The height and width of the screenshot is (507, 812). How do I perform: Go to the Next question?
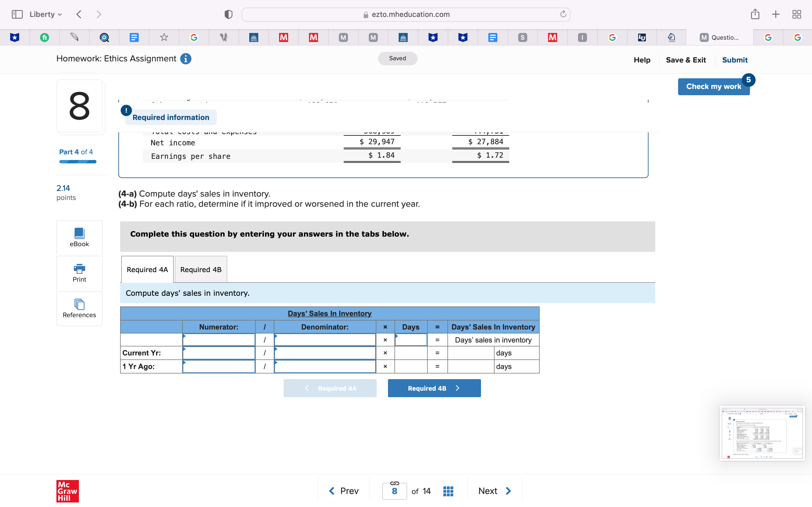click(494, 491)
